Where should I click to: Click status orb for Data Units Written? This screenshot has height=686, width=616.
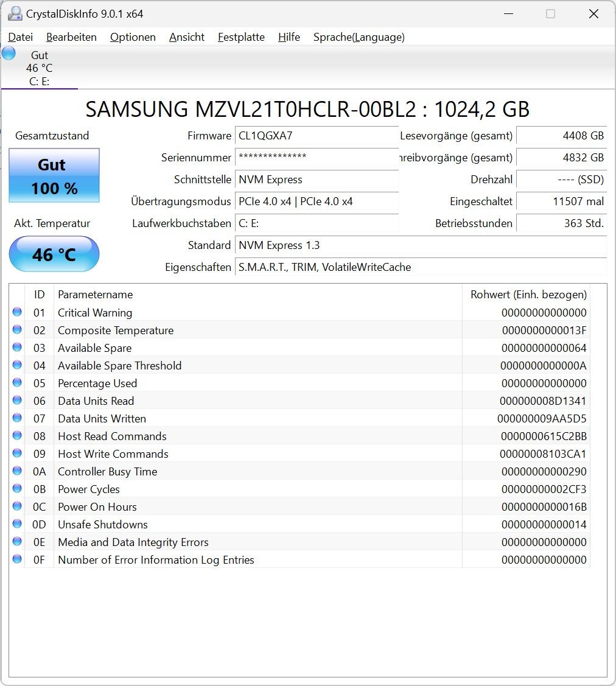tap(17, 418)
